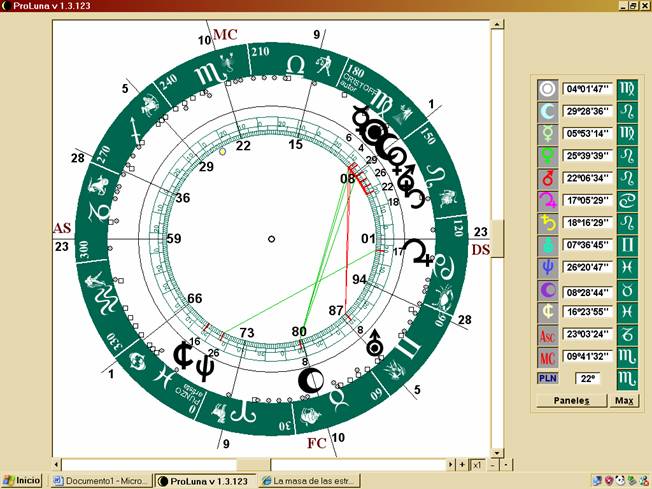
Task: Click the x1 zoom reset button
Action: (x=477, y=465)
